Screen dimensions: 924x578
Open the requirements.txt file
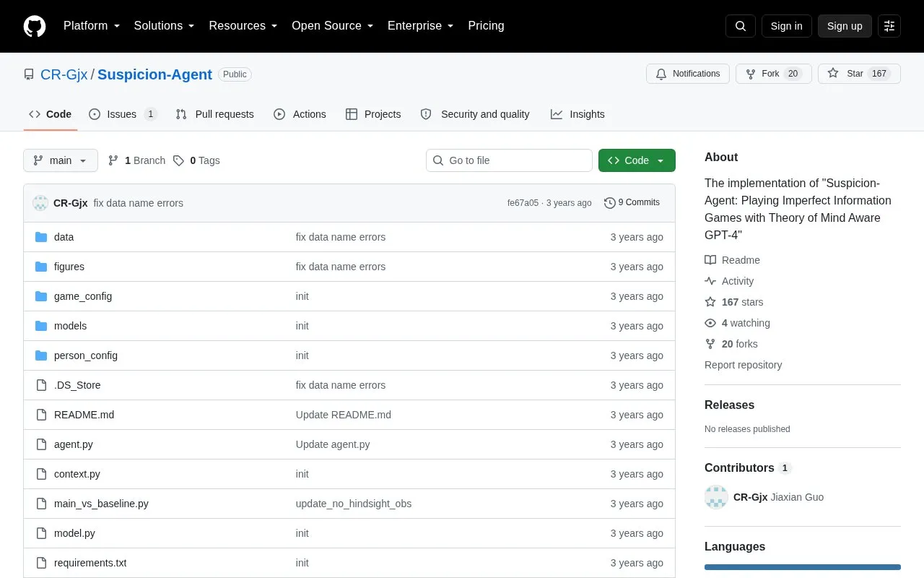90,563
